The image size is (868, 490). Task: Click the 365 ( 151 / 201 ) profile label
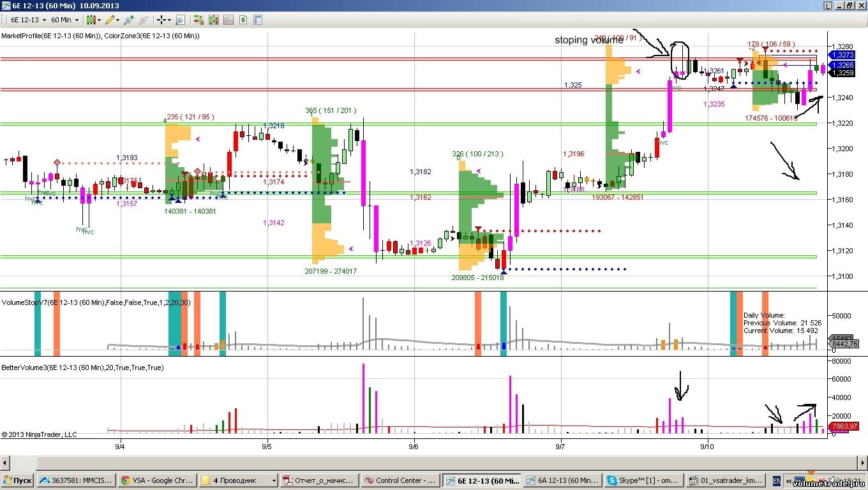tap(331, 110)
